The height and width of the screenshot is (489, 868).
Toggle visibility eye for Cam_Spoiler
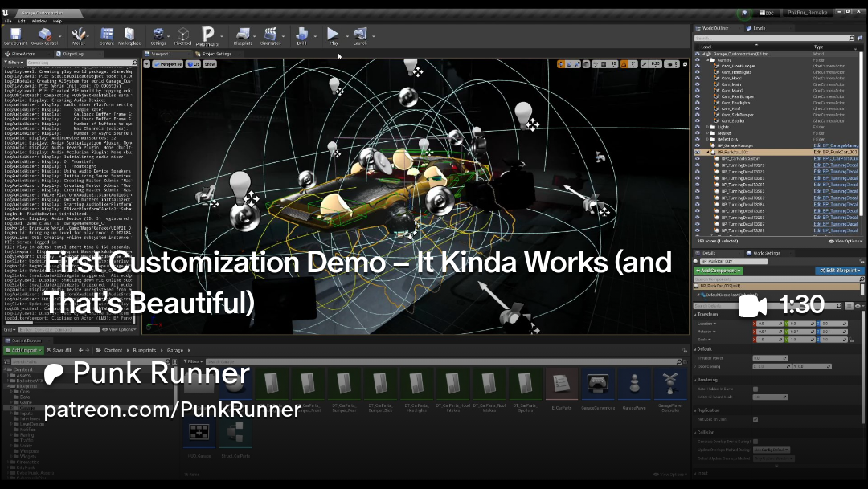click(698, 120)
